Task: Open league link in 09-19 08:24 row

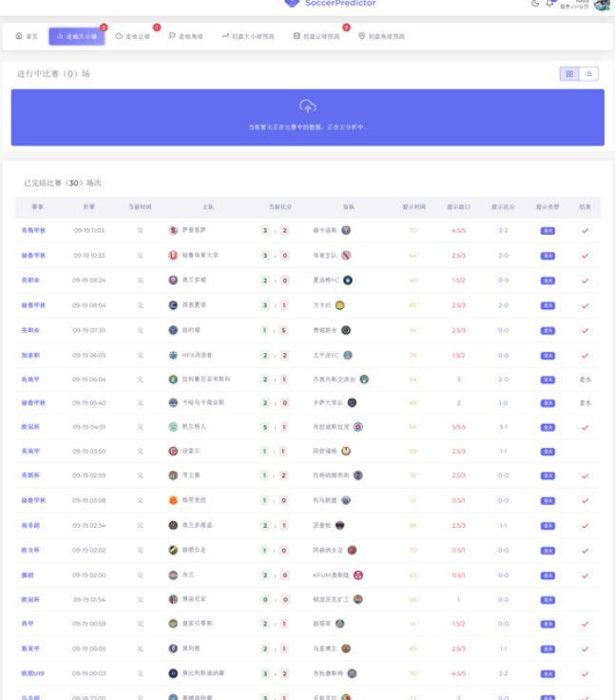Action: coord(30,281)
